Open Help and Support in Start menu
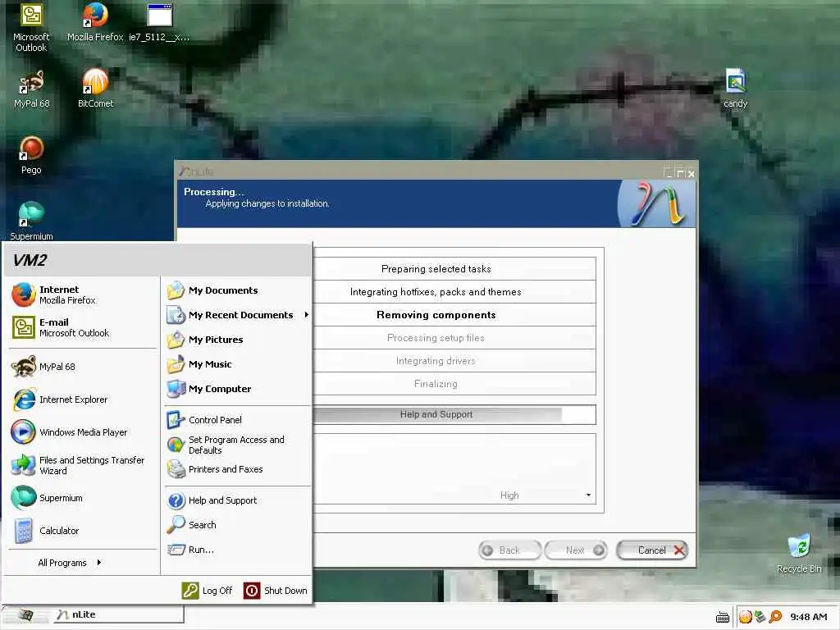The width and height of the screenshot is (840, 630). point(237,500)
